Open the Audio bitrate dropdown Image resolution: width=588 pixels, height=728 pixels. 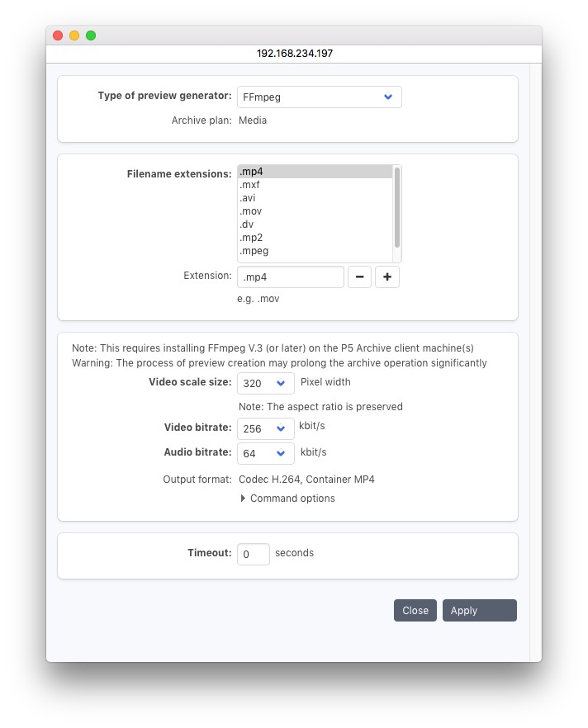[x=265, y=454]
